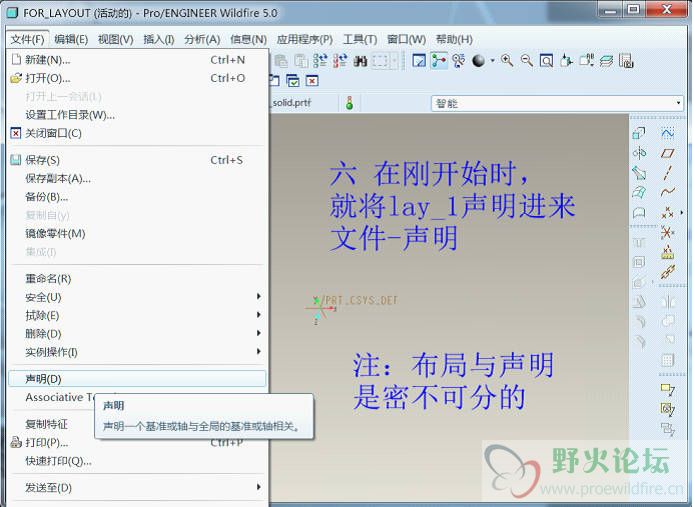Viewport: 693px width, 507px height.
Task: Open the 信息(N) menu
Action: coord(248,39)
